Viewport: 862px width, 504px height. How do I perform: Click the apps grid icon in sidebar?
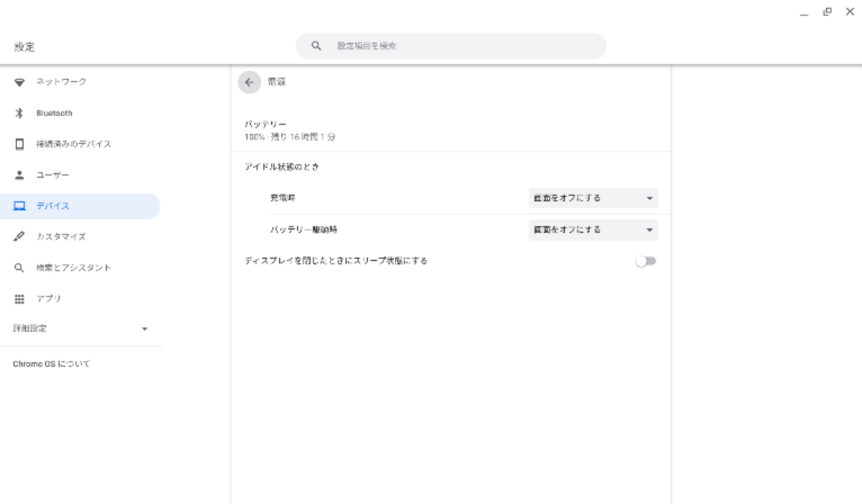[x=19, y=299]
